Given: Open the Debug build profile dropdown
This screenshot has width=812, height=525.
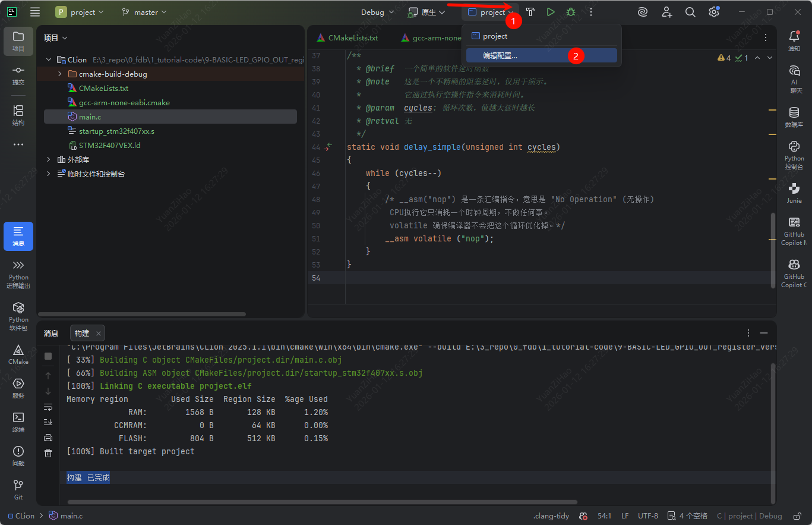Looking at the screenshot, I should click(378, 12).
